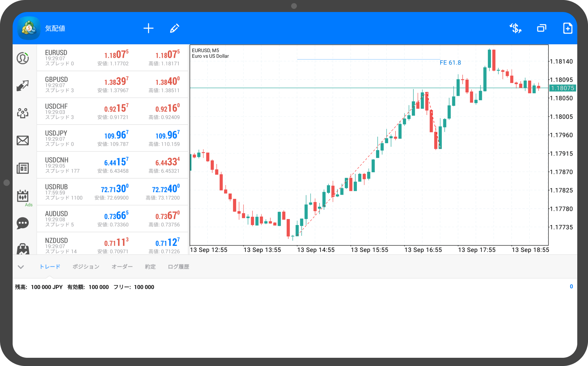The image size is (588, 366).
Task: Select the FE 61.8 Fibonacci label
Action: [x=450, y=63]
